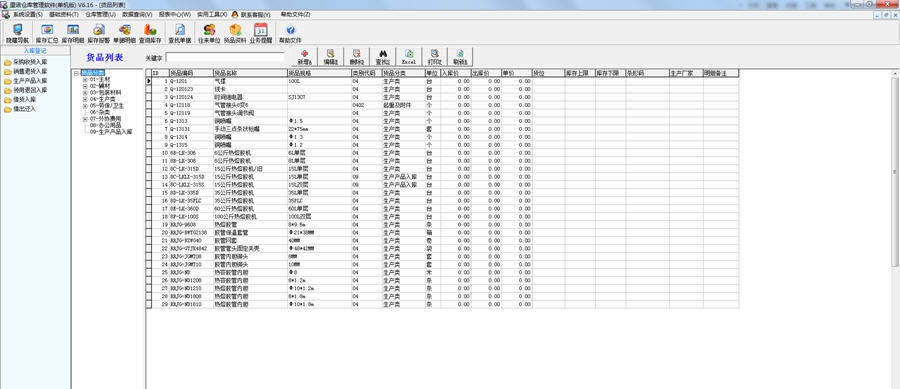Open the 基础资料(T) menu
The height and width of the screenshot is (389, 900).
coord(64,14)
